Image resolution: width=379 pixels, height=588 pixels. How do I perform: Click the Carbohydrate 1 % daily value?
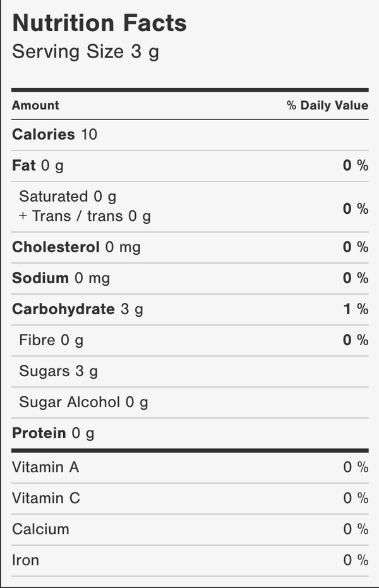coord(356,309)
